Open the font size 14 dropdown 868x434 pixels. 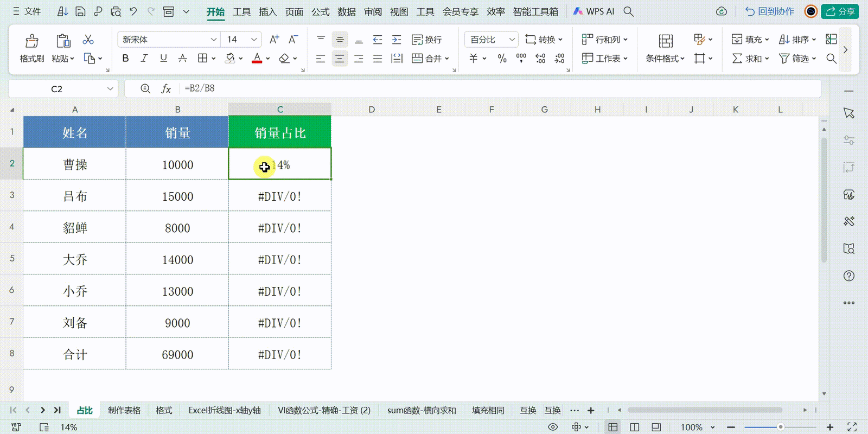pyautogui.click(x=253, y=39)
